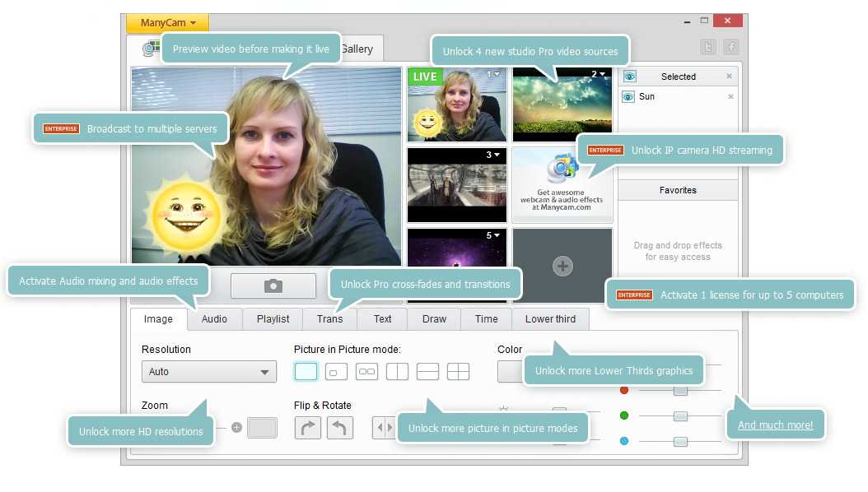The height and width of the screenshot is (492, 868).
Task: Click the Twitter icon in the title bar
Action: (708, 47)
